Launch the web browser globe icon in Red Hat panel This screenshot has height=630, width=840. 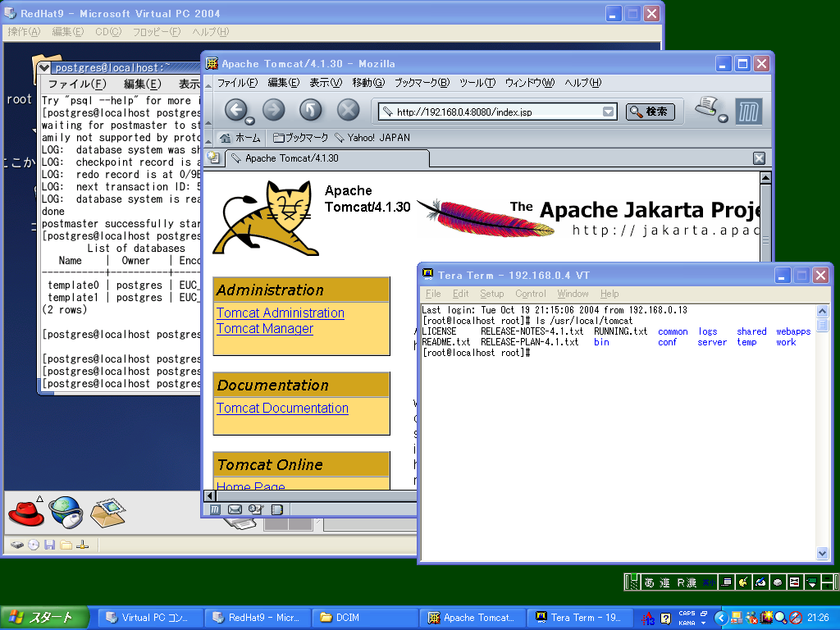point(66,512)
